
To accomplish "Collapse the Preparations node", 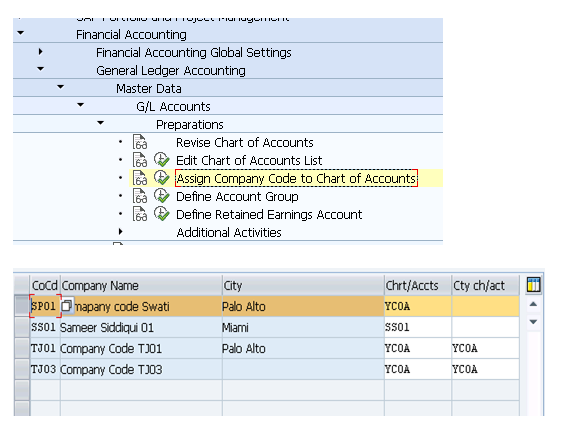I will [101, 123].
